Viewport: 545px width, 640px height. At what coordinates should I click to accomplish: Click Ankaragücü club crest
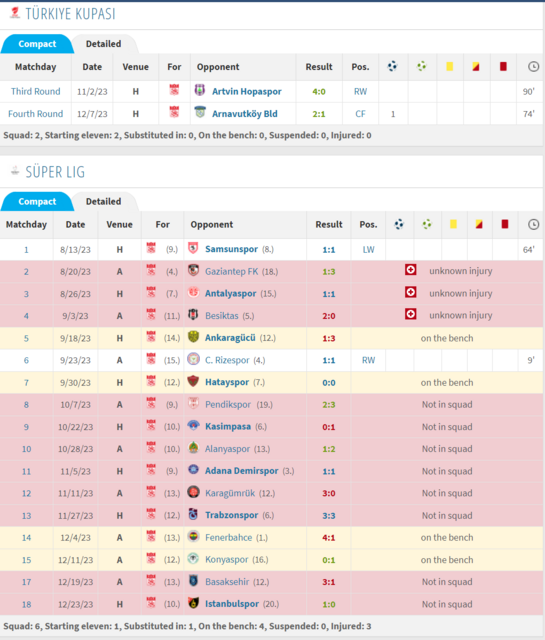tap(194, 336)
